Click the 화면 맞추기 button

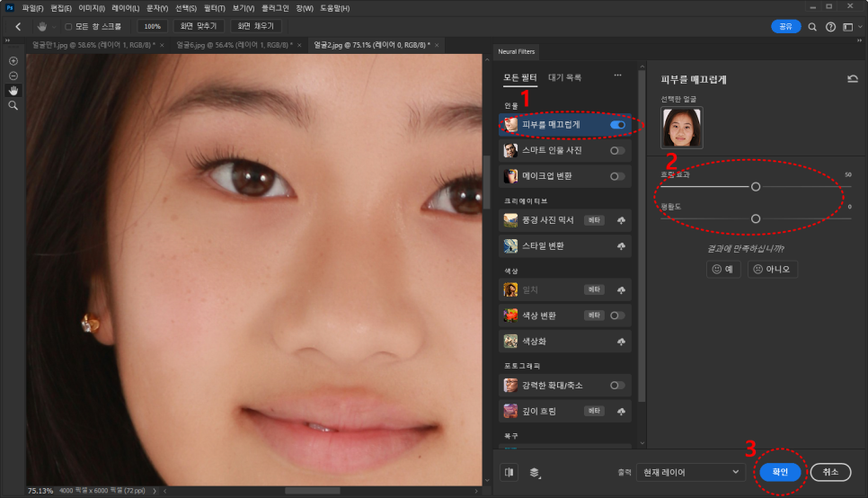(x=199, y=26)
